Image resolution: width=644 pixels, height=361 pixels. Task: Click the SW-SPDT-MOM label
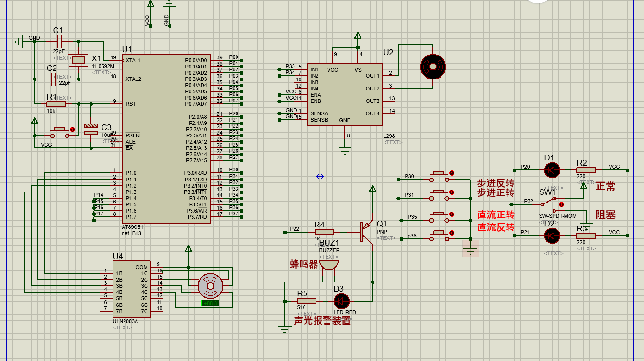pyautogui.click(x=558, y=216)
